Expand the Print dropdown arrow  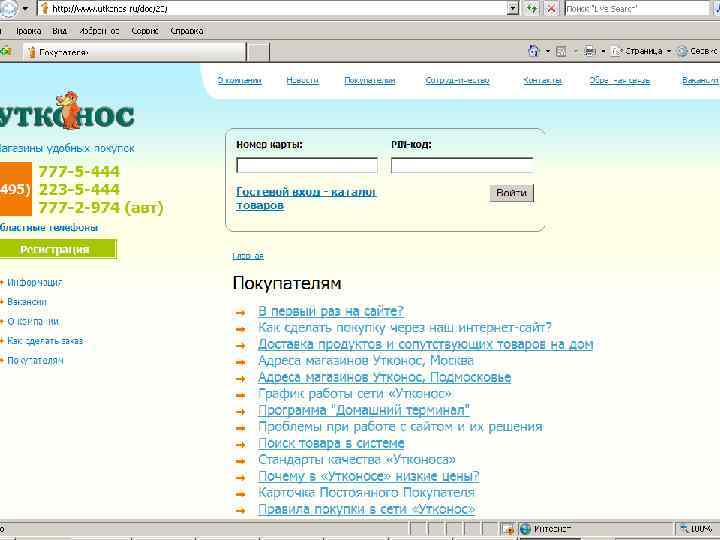click(x=603, y=51)
